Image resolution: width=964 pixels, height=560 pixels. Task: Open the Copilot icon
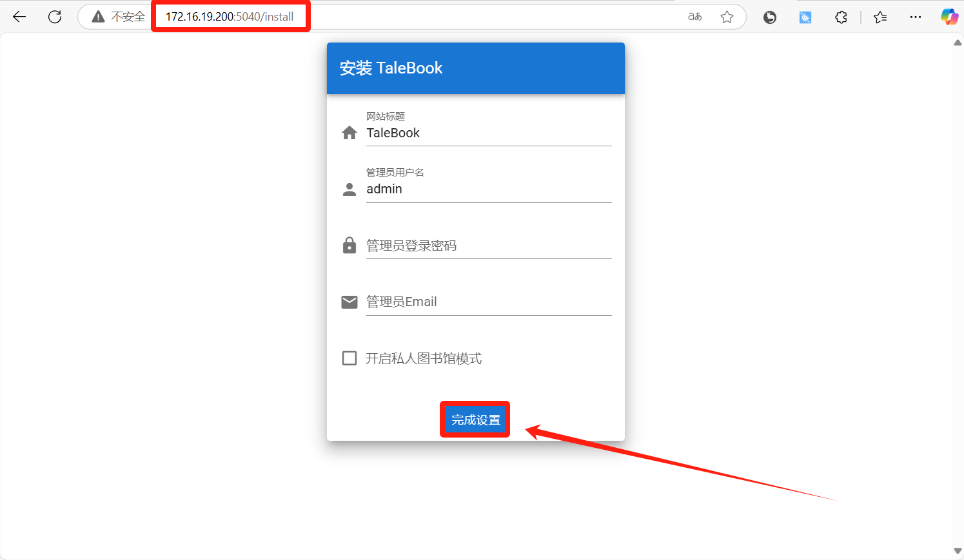click(x=949, y=17)
